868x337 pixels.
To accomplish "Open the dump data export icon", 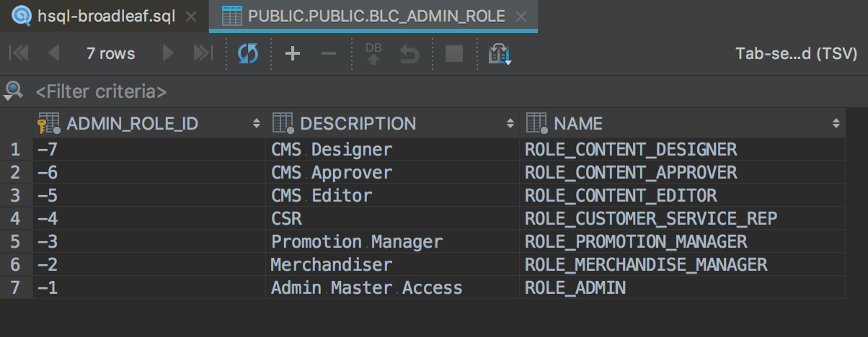I will click(500, 54).
